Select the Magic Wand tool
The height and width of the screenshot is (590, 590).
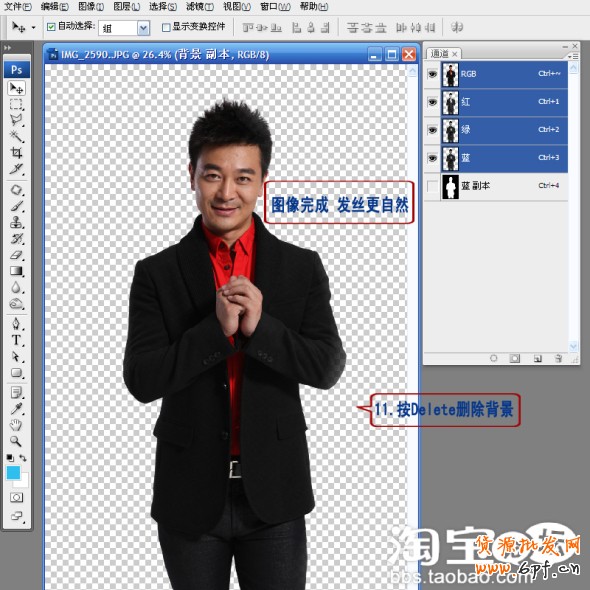pyautogui.click(x=17, y=136)
